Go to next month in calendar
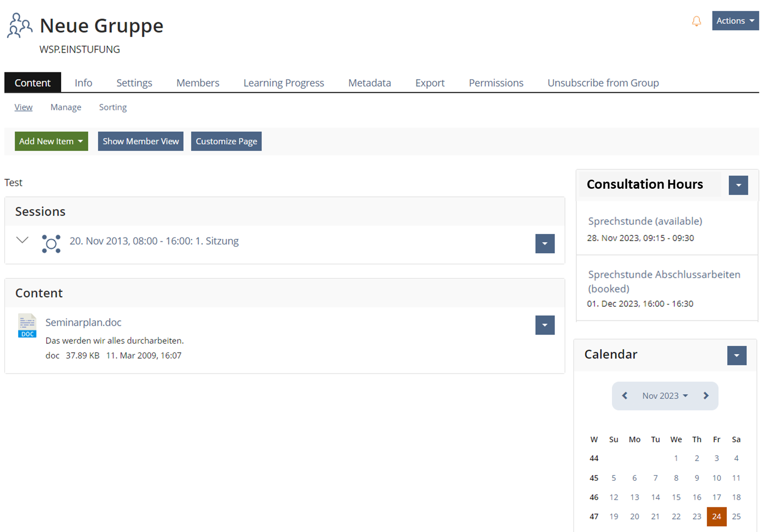Screen dimensions: 763x532 click(706, 396)
